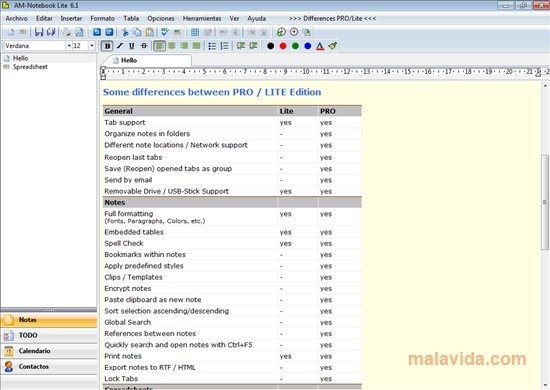The height and width of the screenshot is (390, 550).
Task: Pick the blue color swatch
Action: tap(308, 46)
